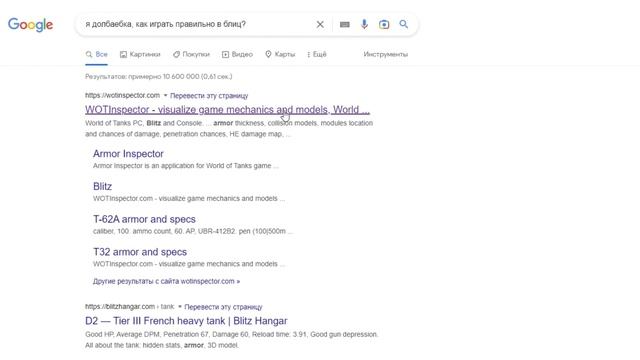Translate wotinspector.com page via Перевести эту страницу

click(x=209, y=96)
